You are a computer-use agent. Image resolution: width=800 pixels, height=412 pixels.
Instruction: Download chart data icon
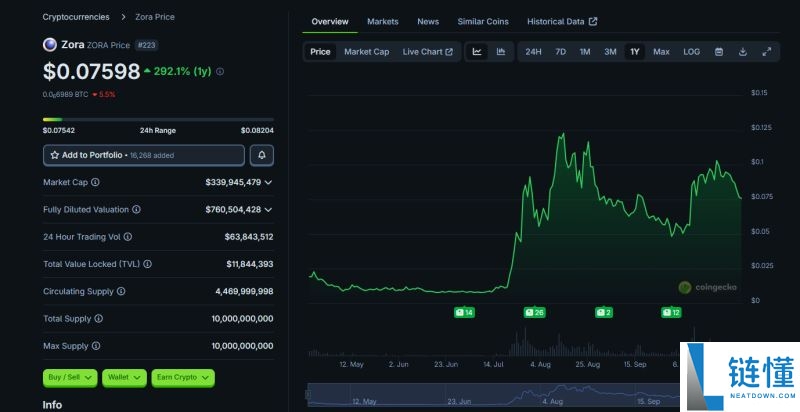tap(743, 52)
